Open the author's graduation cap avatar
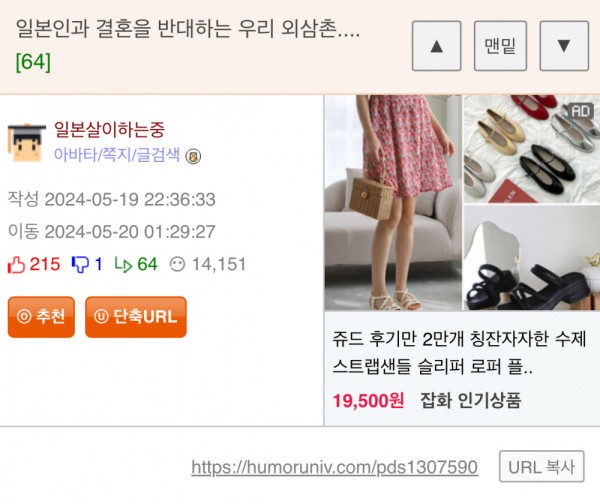 (26, 143)
